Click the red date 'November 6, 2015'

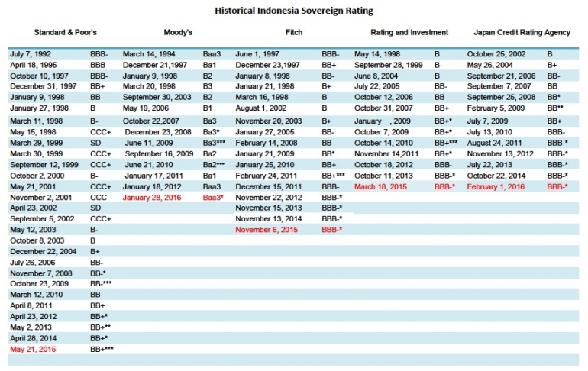267,229
